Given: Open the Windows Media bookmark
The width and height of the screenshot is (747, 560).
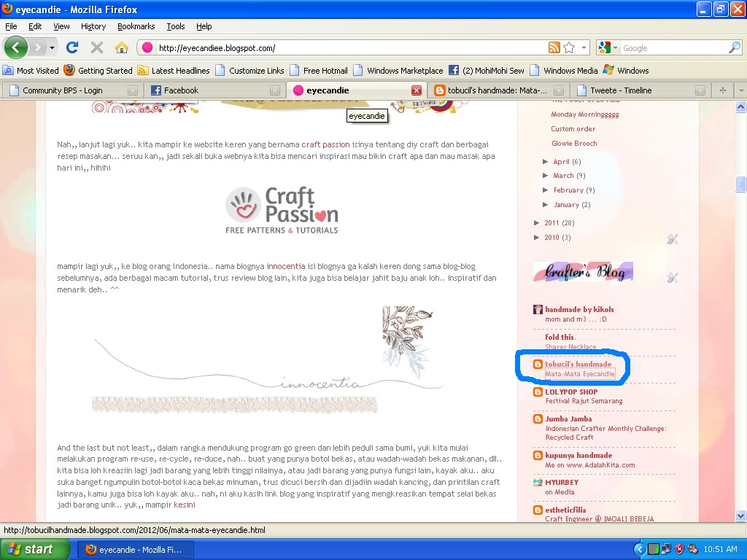Looking at the screenshot, I should pos(564,71).
